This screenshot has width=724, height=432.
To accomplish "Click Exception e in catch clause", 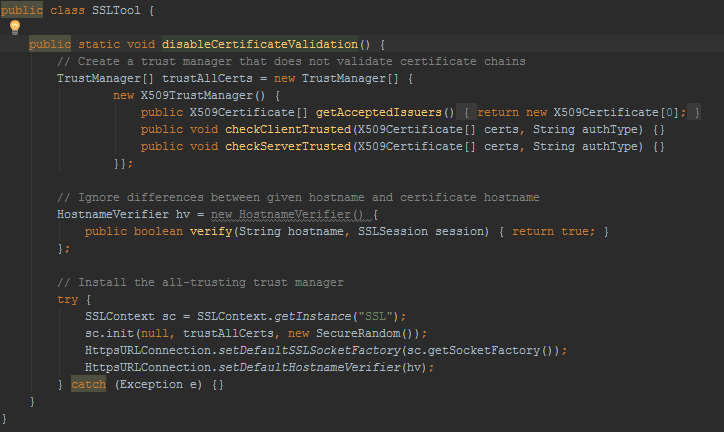I will click(x=158, y=384).
